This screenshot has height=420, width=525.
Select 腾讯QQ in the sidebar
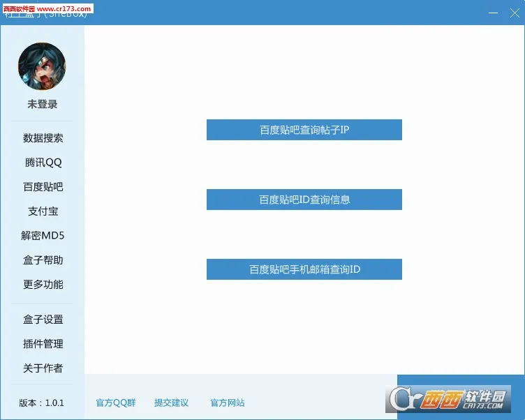point(43,163)
